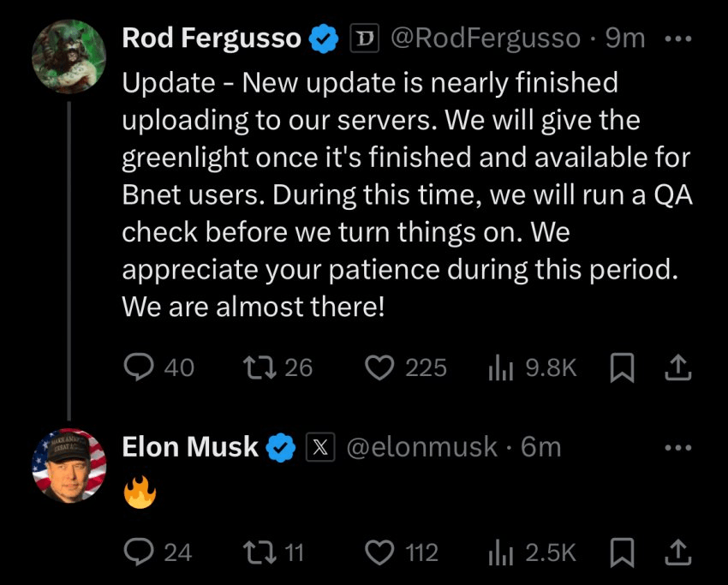Open Elon Musk's profile picture
Image resolution: width=728 pixels, height=585 pixels.
[x=69, y=465]
